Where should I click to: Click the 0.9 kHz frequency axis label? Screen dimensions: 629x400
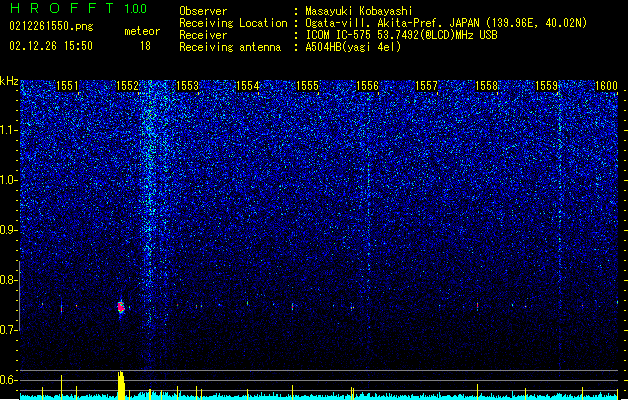(x=9, y=230)
